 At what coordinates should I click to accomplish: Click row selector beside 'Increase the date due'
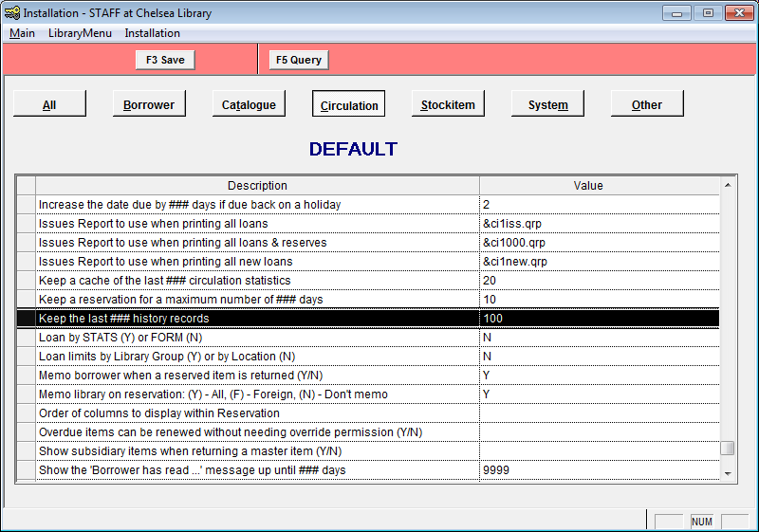pos(27,205)
